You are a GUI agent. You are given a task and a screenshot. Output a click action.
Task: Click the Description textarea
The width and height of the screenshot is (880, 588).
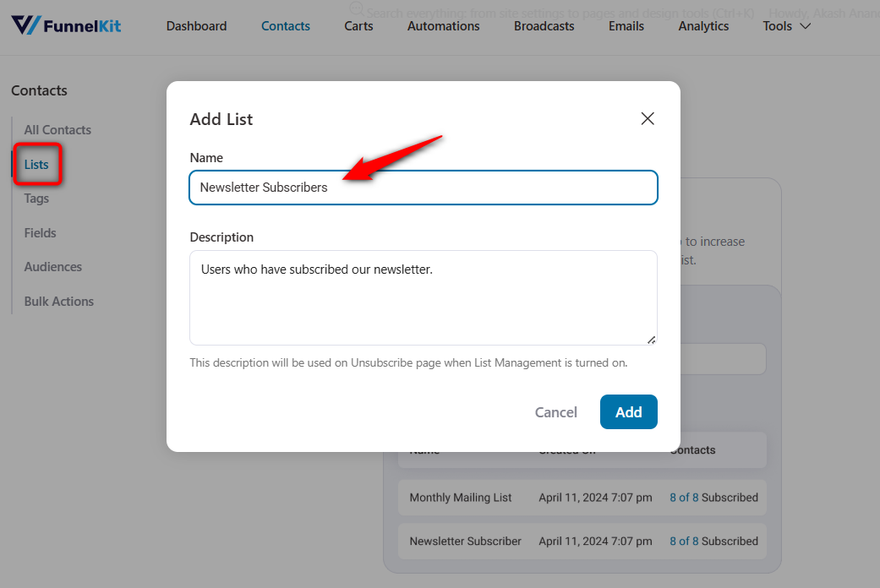(x=423, y=297)
